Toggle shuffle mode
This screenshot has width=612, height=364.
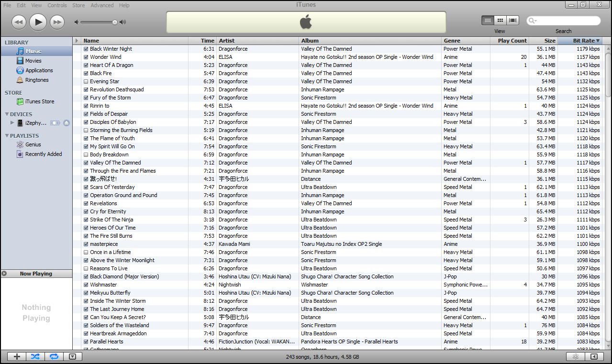pos(35,356)
